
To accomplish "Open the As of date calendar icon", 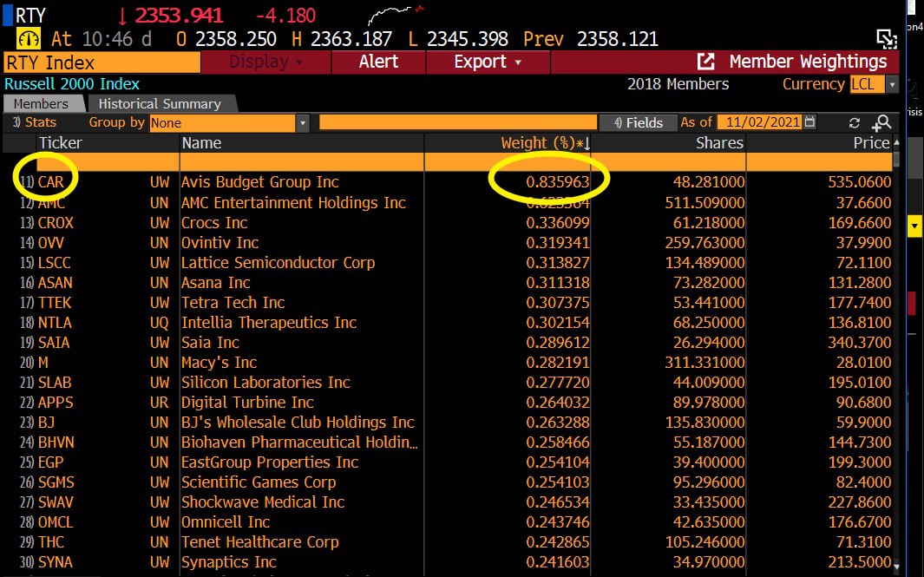I will 809,122.
